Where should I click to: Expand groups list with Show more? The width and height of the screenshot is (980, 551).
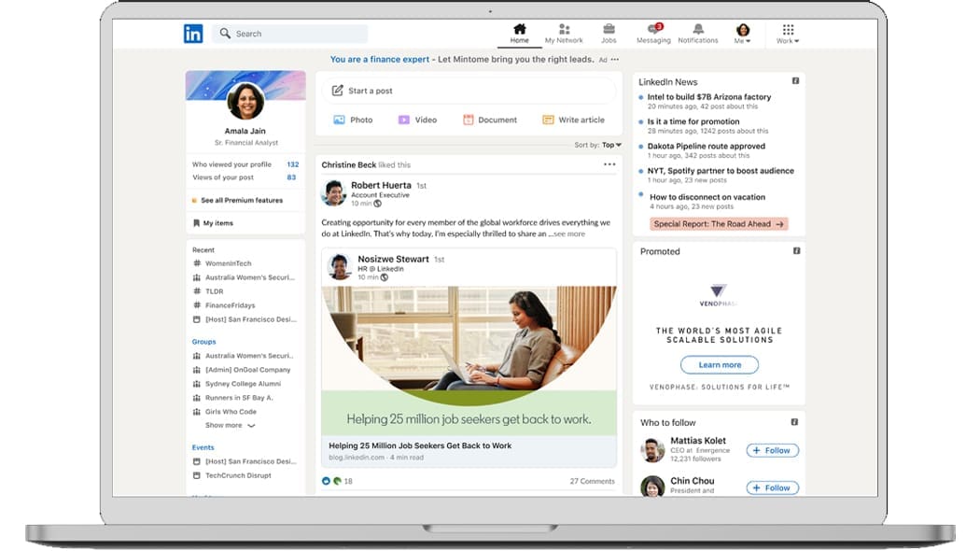pos(230,425)
